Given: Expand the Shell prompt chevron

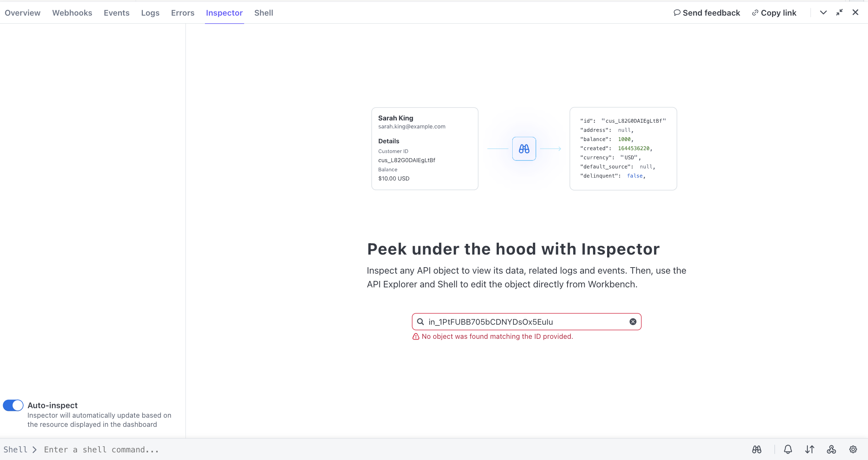Looking at the screenshot, I should pos(35,450).
